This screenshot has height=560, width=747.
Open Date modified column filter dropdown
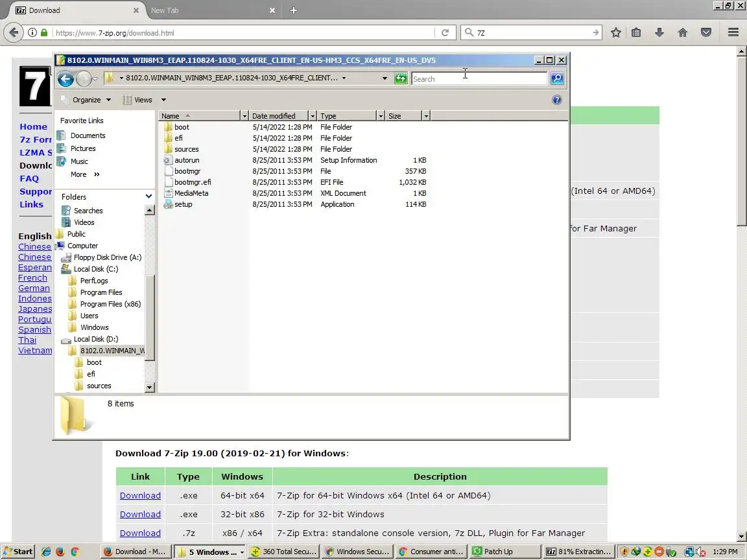pyautogui.click(x=313, y=116)
